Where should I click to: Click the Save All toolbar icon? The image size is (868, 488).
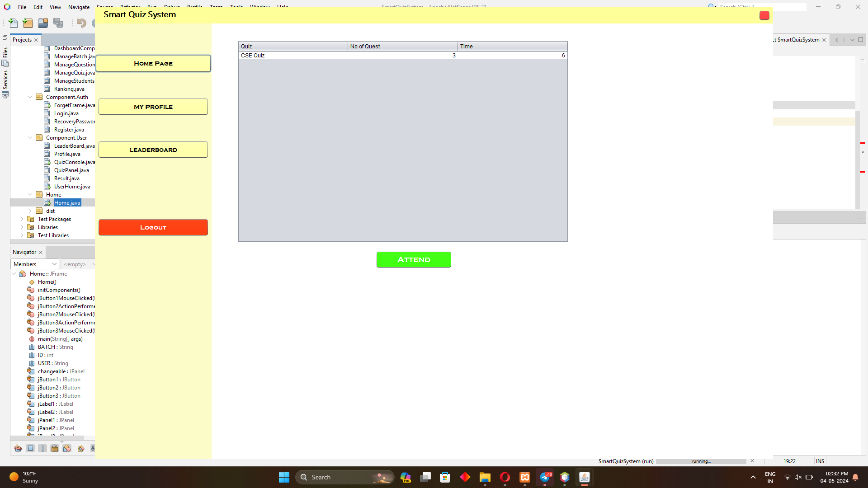(x=58, y=23)
